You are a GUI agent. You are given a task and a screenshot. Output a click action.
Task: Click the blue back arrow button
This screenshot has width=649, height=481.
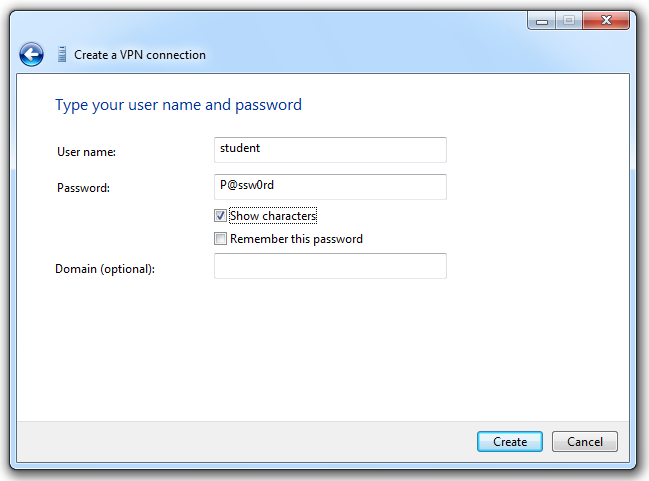31,55
